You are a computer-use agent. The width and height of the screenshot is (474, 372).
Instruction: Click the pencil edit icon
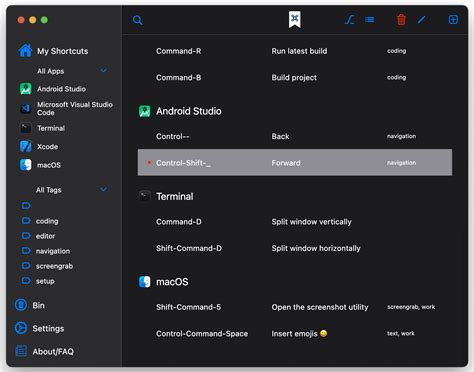422,20
